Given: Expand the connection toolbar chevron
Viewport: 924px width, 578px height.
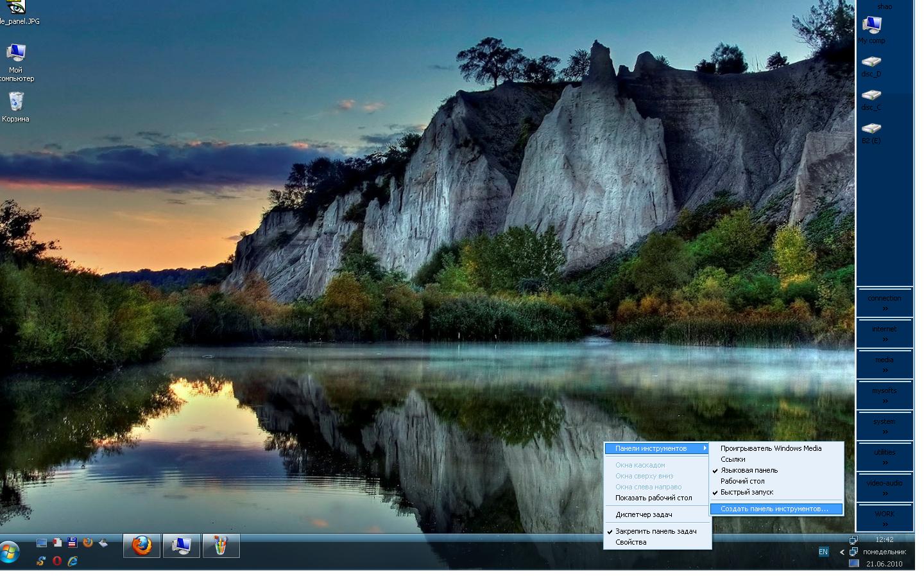Looking at the screenshot, I should (x=885, y=308).
